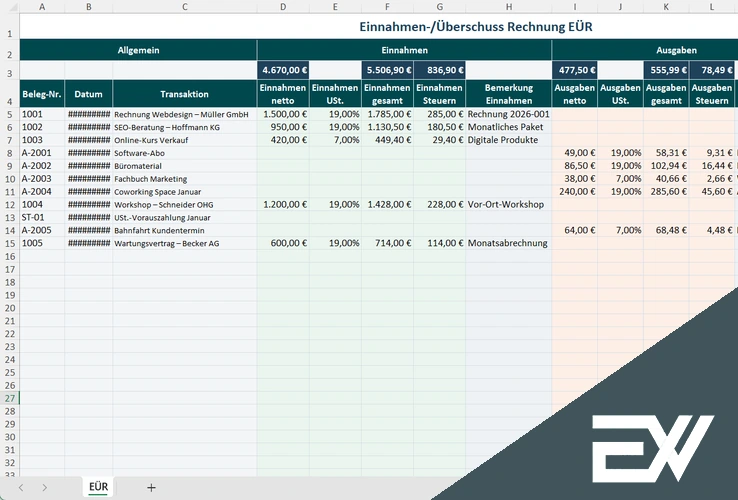This screenshot has width=738, height=500.
Task: Select the column H header
Action: [x=508, y=6]
